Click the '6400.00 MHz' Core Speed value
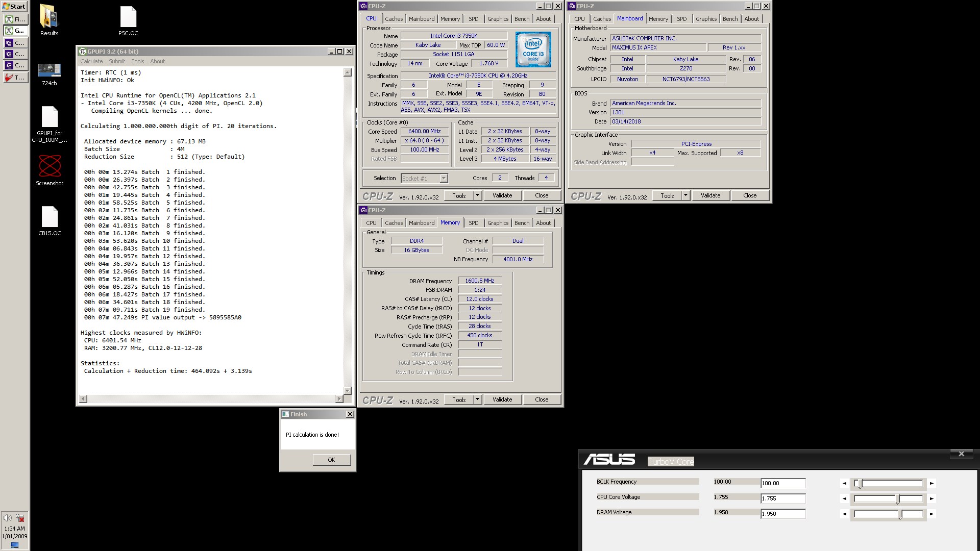 pos(425,131)
